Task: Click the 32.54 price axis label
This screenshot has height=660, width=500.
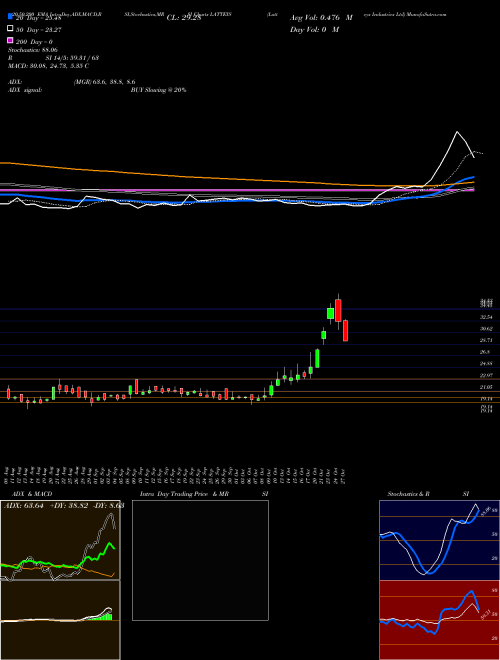Action: pyautogui.click(x=487, y=317)
